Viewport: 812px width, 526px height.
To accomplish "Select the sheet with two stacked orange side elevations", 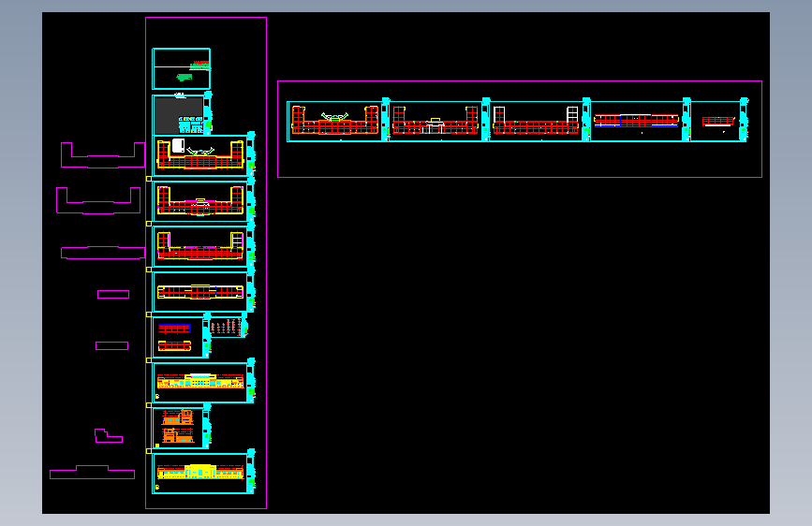I will (182, 427).
